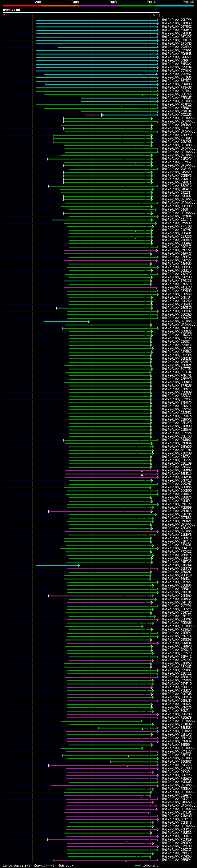
Task: Select the red ~20% identity color segment
Action: (22, 6)
